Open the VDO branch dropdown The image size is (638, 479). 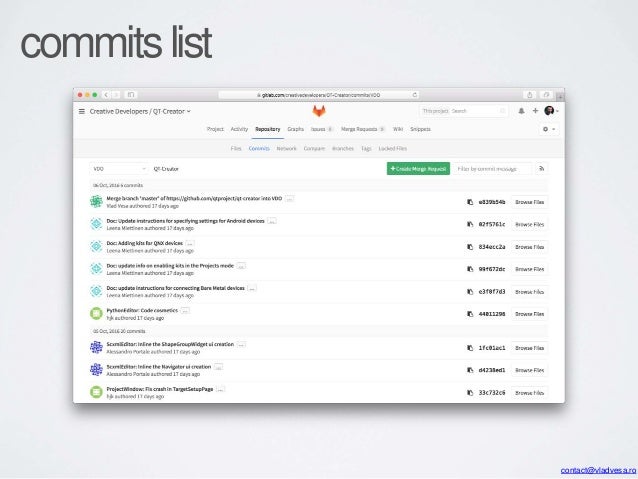pyautogui.click(x=119, y=168)
